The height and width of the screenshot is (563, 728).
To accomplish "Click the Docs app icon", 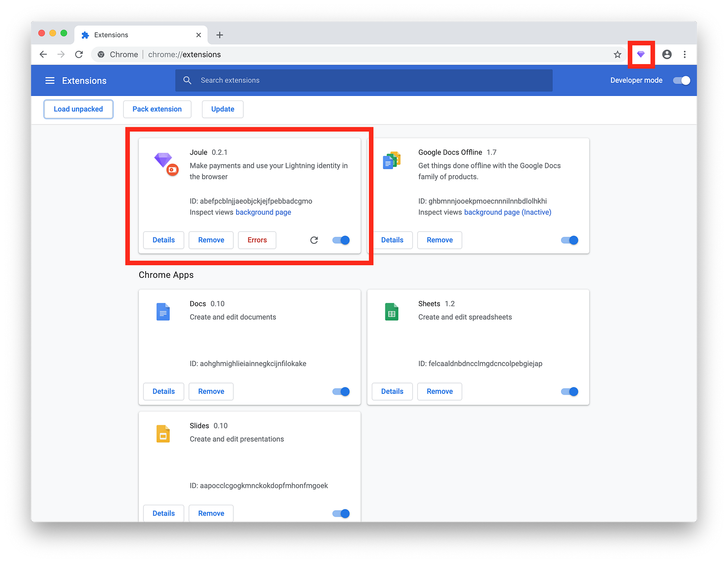I will [x=163, y=312].
